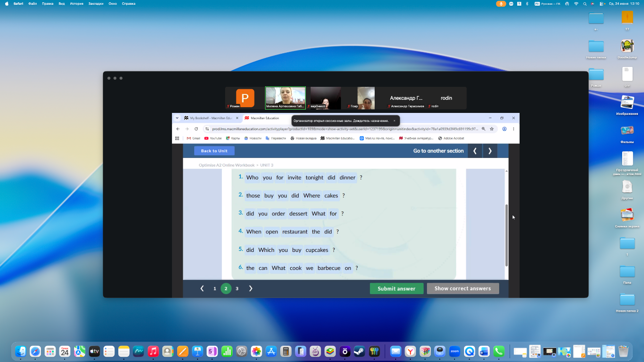Open Finder from the dock
This screenshot has height=362, width=644.
click(20, 351)
